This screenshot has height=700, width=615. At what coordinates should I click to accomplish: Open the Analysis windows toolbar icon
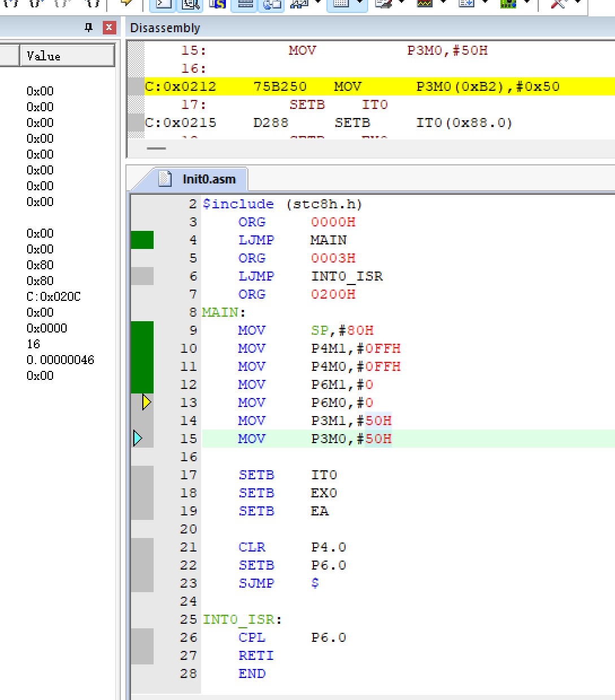click(425, 5)
